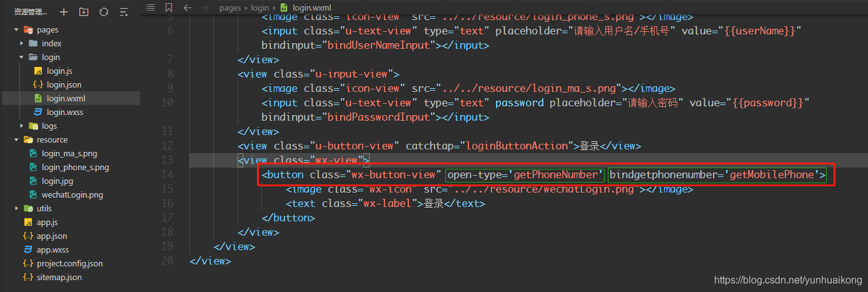Image resolution: width=868 pixels, height=292 pixels.
Task: Collapse the resource folder arrow
Action: point(16,139)
